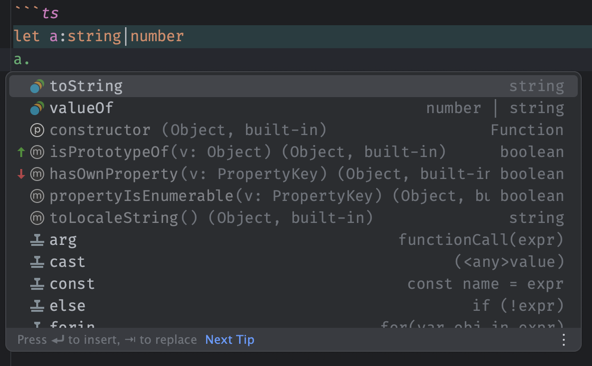The image size is (592, 366).
Task: Pick toLocaleString() from the completion list
Action: pyautogui.click(x=293, y=218)
